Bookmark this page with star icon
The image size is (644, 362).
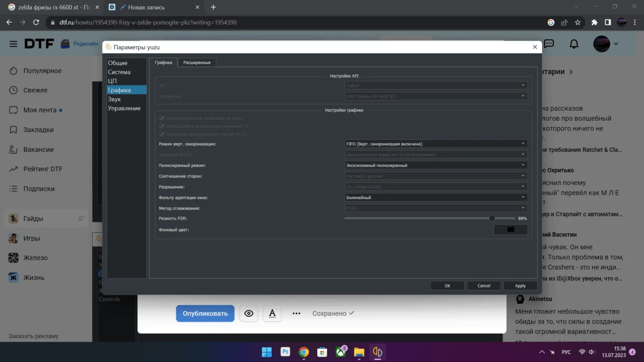coord(578,22)
